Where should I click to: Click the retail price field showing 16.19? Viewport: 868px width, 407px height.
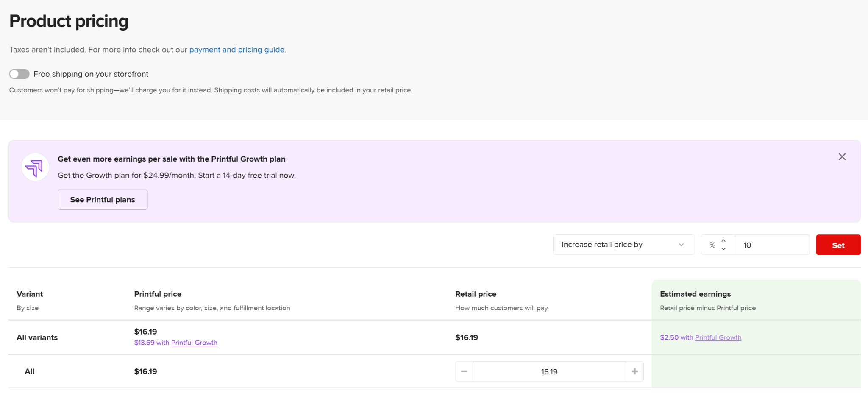(549, 371)
